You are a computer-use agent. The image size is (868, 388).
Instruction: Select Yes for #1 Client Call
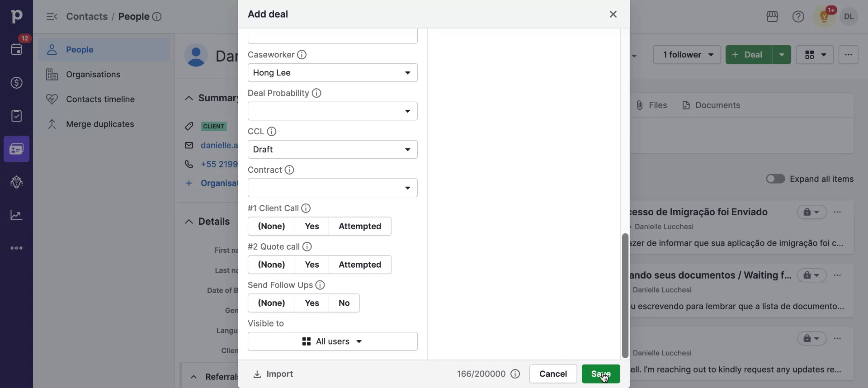point(312,226)
